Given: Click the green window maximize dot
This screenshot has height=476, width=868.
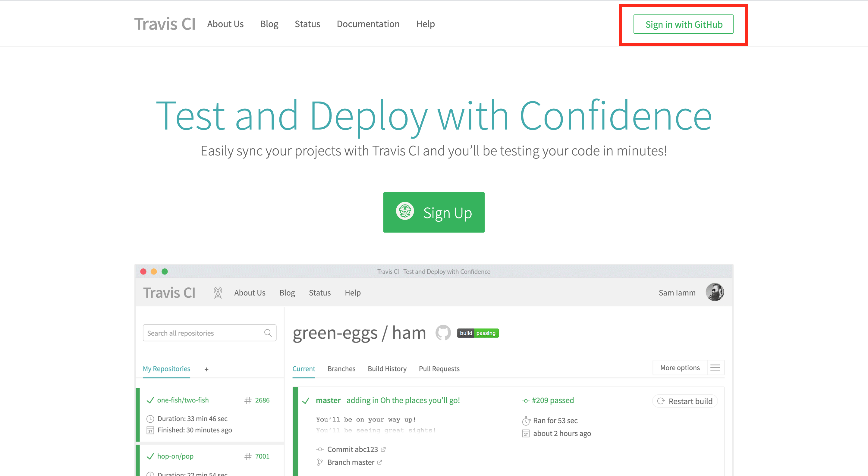Looking at the screenshot, I should (165, 271).
